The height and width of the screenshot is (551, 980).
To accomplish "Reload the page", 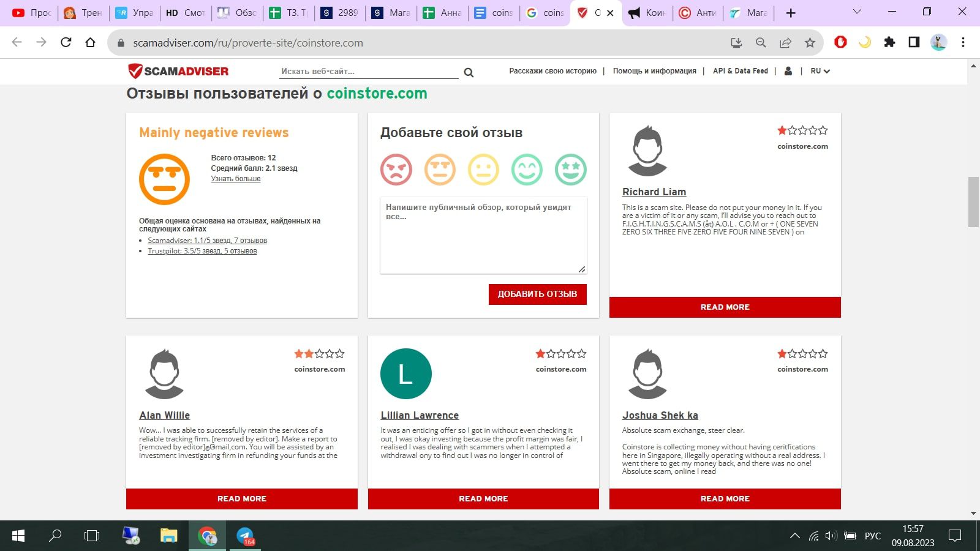I will coord(66,42).
